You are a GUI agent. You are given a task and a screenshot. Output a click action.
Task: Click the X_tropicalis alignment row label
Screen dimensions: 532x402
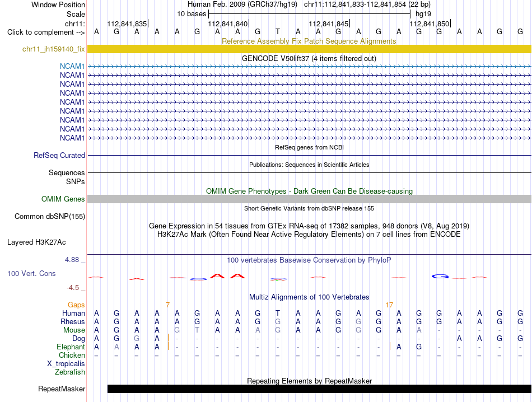coord(66,364)
